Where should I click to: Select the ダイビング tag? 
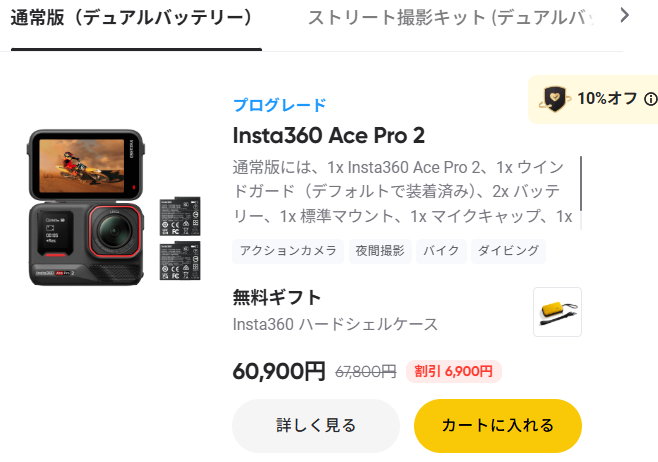pyautogui.click(x=508, y=251)
